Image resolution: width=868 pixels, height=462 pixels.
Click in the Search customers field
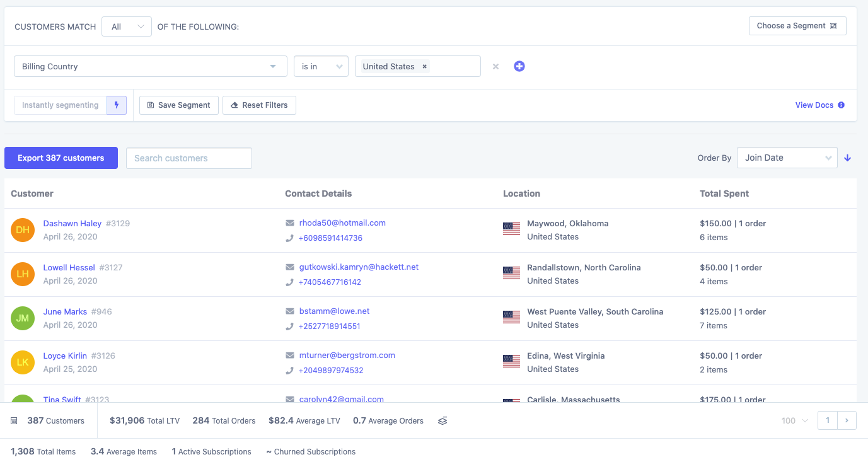188,158
